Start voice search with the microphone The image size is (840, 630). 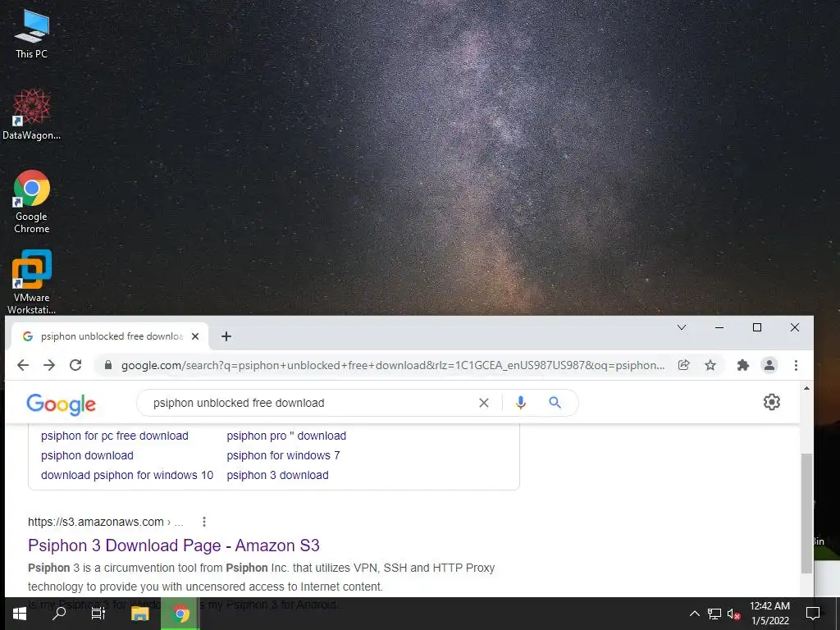(521, 403)
